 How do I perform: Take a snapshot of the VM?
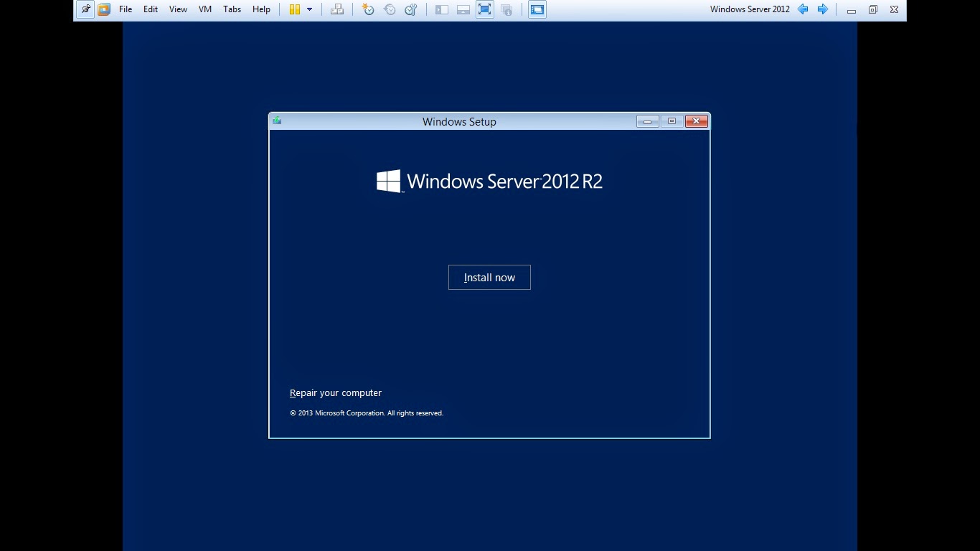point(368,9)
